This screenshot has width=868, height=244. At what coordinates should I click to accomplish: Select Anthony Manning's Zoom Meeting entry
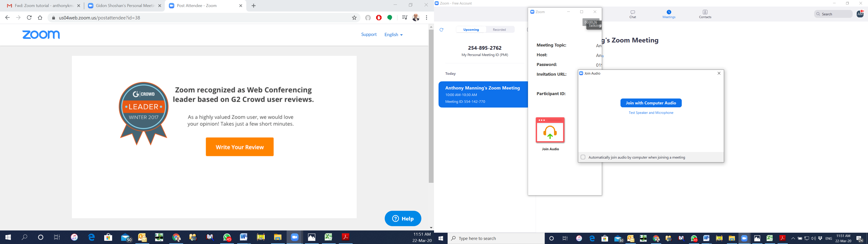coord(483,94)
